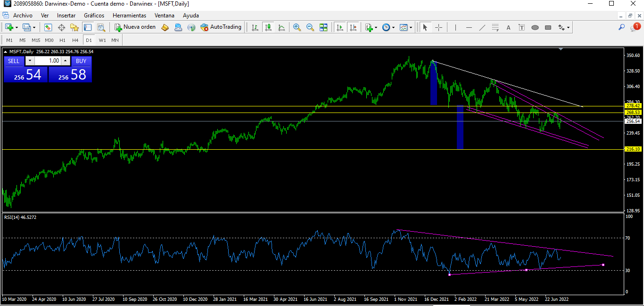Click the 1.00 volume input field

48,61
